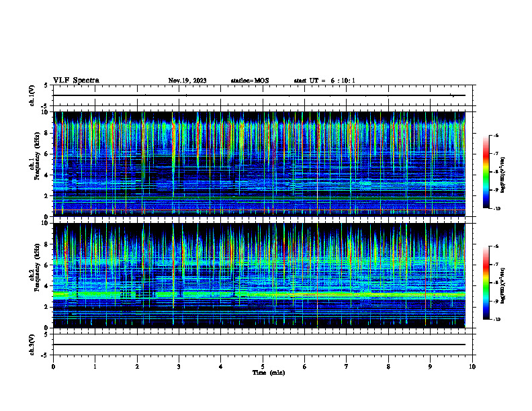
Task: Click time axis tick label "6"
Action: click(x=305, y=367)
